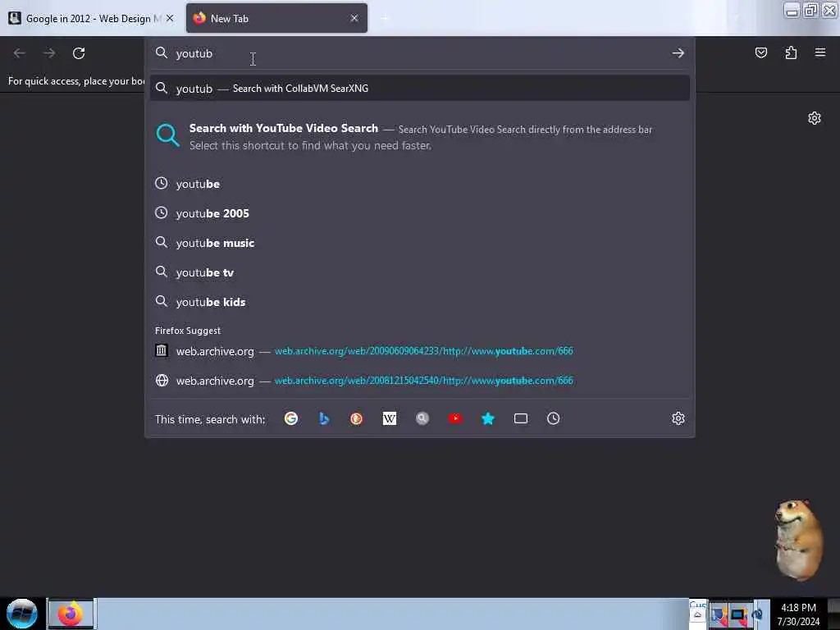Image resolution: width=840 pixels, height=630 pixels.
Task: Choose youtub Search with CollabVM SearXNG
Action: coord(419,89)
